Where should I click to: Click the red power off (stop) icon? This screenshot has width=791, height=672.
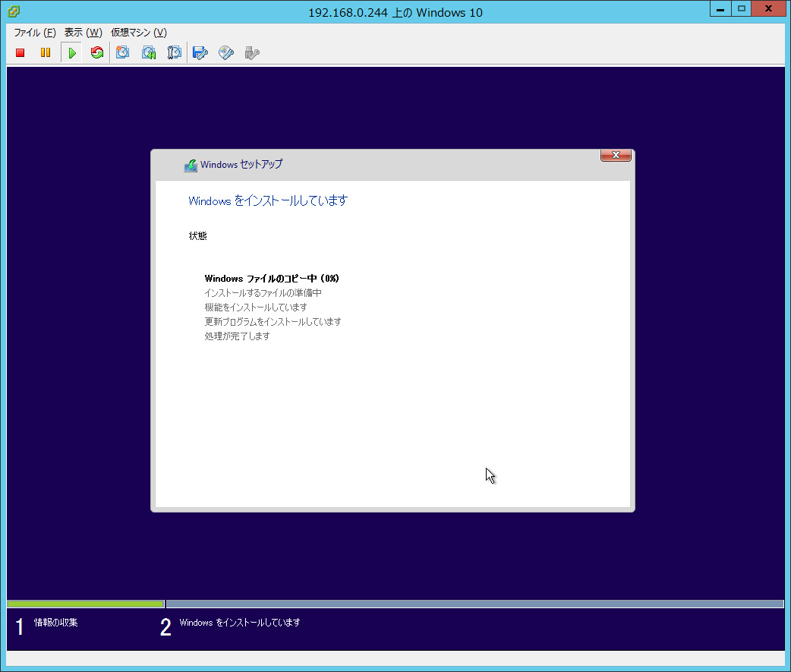(x=20, y=52)
